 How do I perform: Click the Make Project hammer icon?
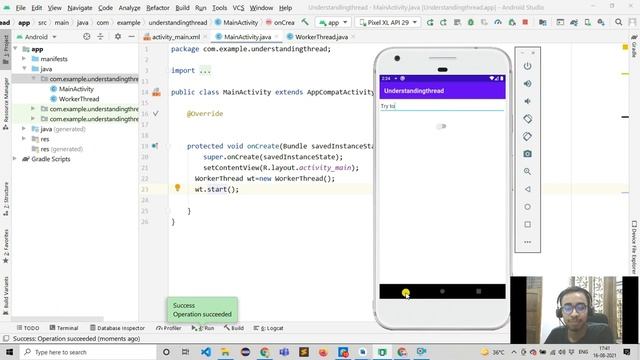pos(305,22)
